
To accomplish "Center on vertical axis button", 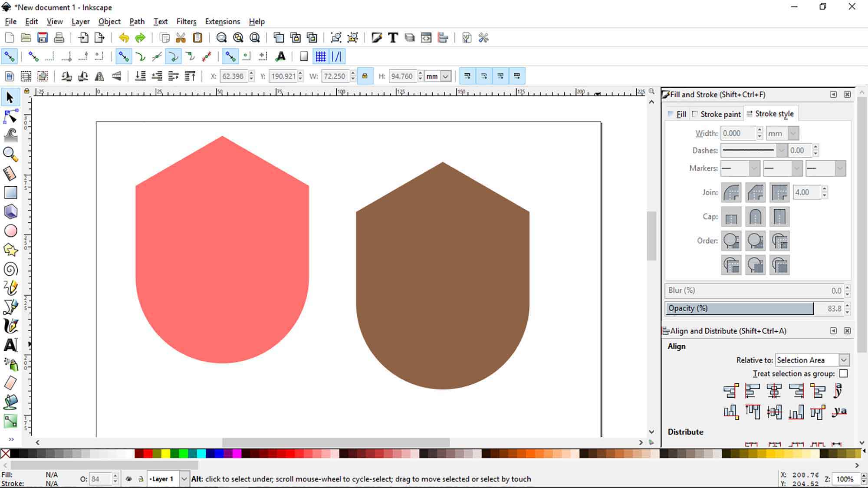I will 774,391.
